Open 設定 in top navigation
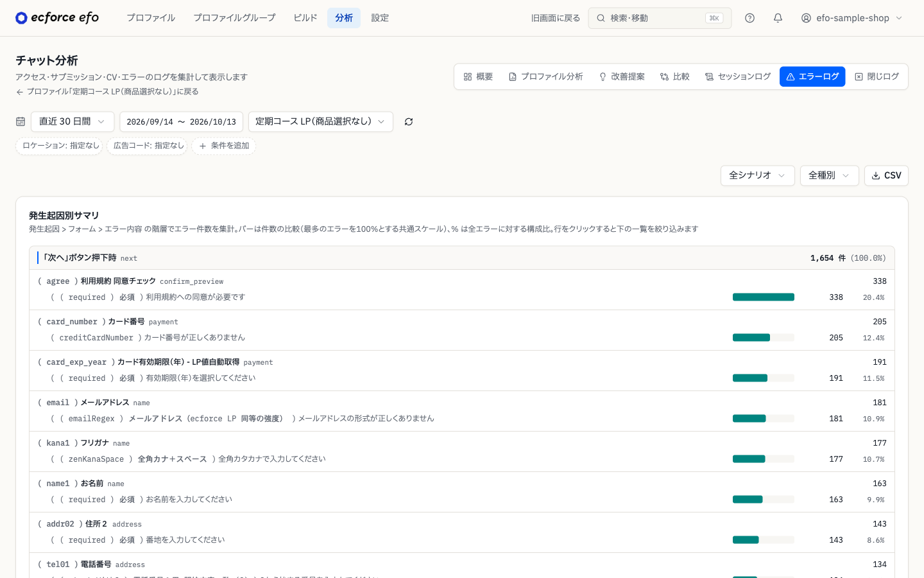 tap(380, 18)
